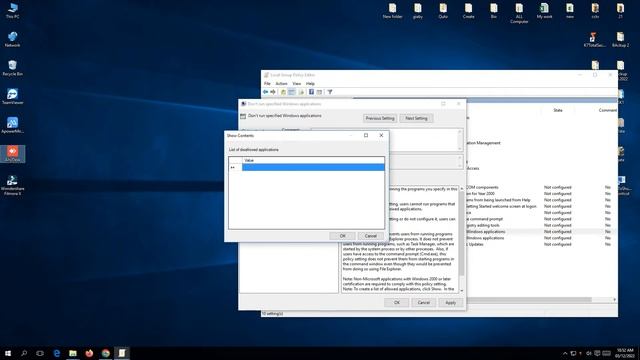Select the New folder desktop icon
The height and width of the screenshot is (360, 640).
(392, 11)
